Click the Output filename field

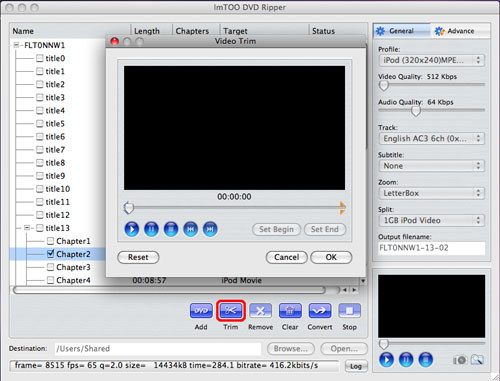tap(432, 248)
